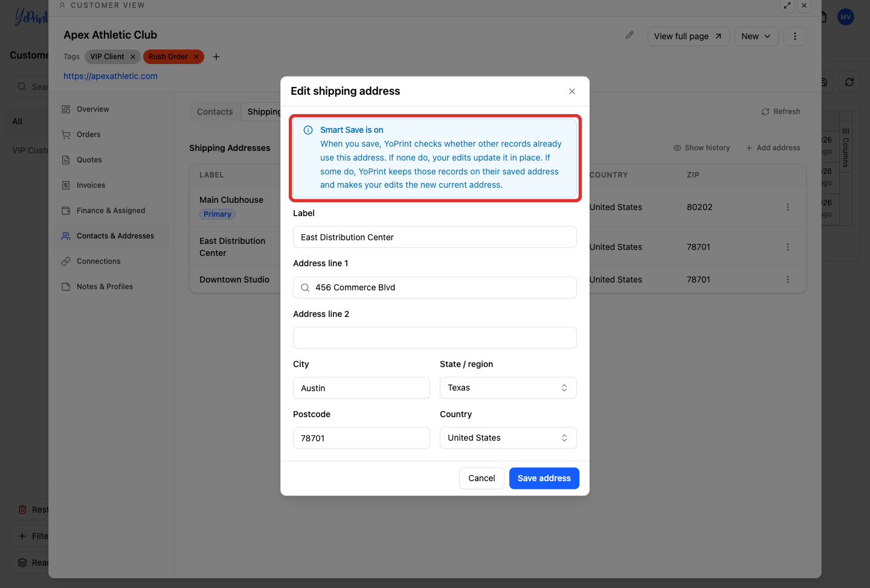Click the Label input field
Viewport: 870px width, 588px height.
pyautogui.click(x=435, y=237)
